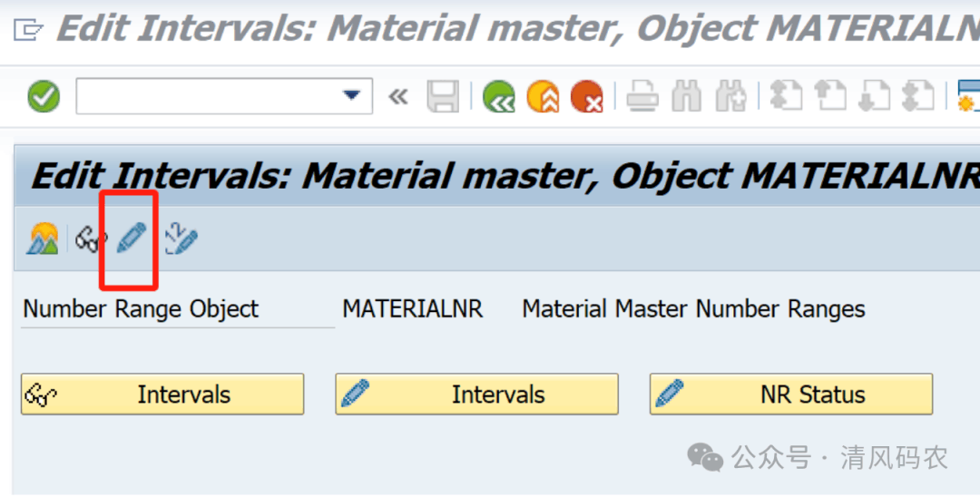Cancel with the red X icon
The width and height of the screenshot is (980, 497).
click(587, 96)
